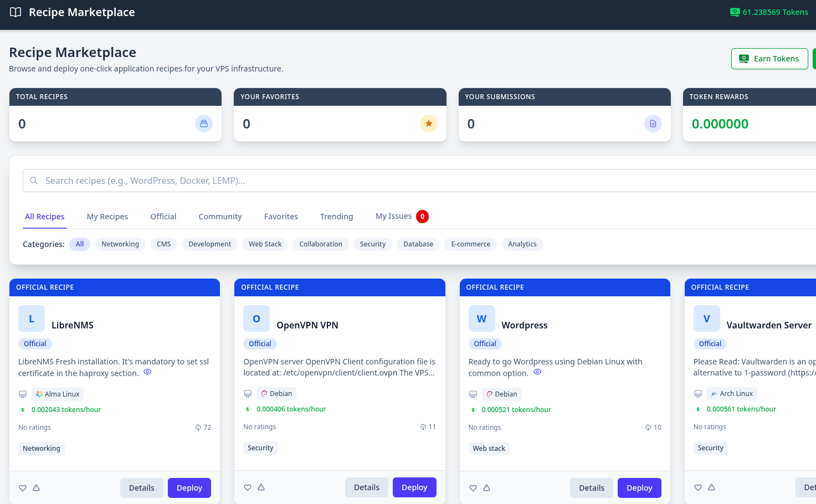
Task: Click the recipe search input field
Action: 222,181
